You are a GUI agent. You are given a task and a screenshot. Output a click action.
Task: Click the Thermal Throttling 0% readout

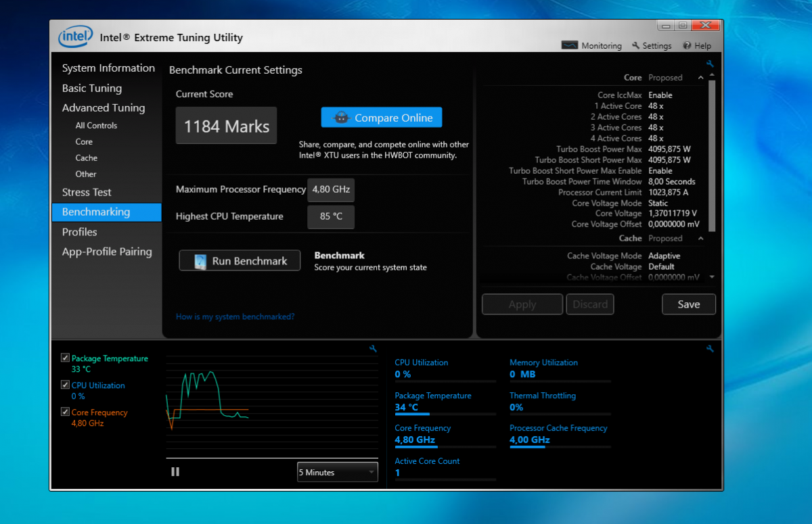[560, 402]
